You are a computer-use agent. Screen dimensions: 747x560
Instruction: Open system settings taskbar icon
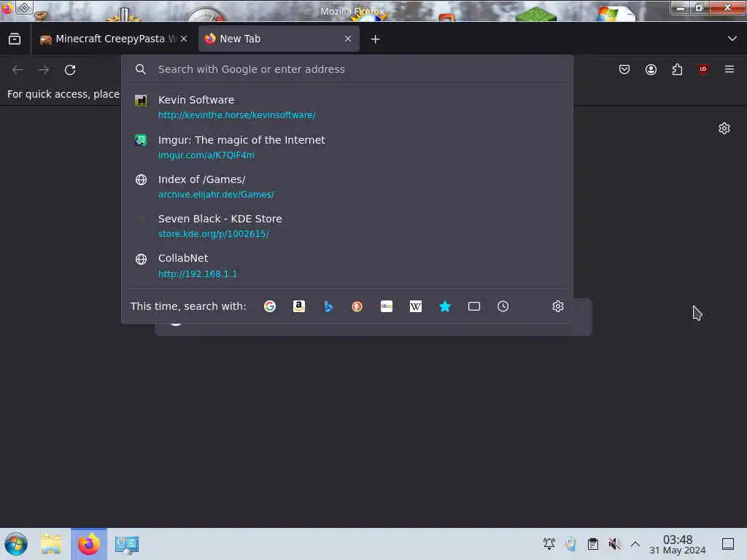point(127,545)
